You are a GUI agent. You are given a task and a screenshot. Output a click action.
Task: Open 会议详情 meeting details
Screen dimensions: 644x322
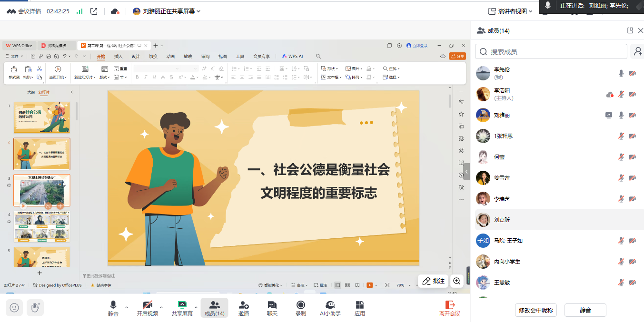[24, 11]
